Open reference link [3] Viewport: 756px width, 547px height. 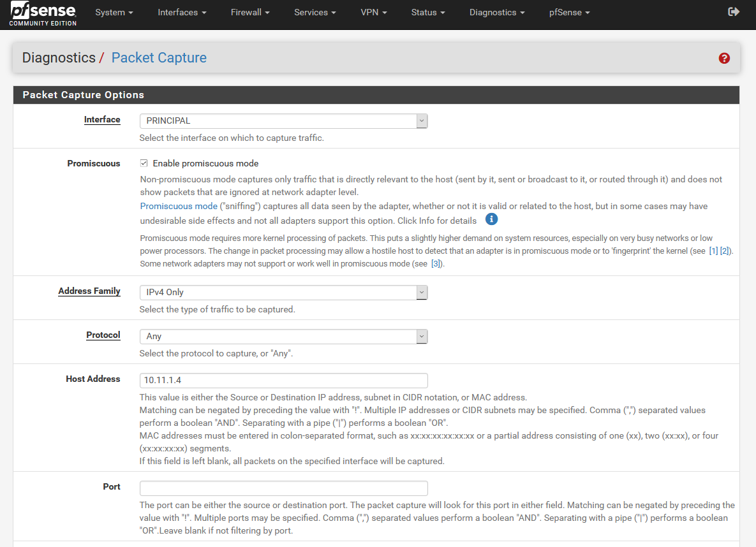point(437,264)
